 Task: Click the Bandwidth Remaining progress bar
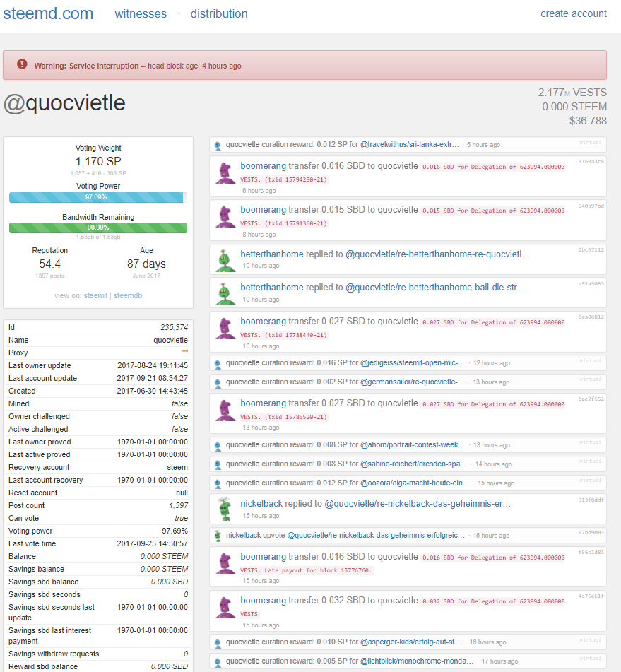[x=98, y=228]
